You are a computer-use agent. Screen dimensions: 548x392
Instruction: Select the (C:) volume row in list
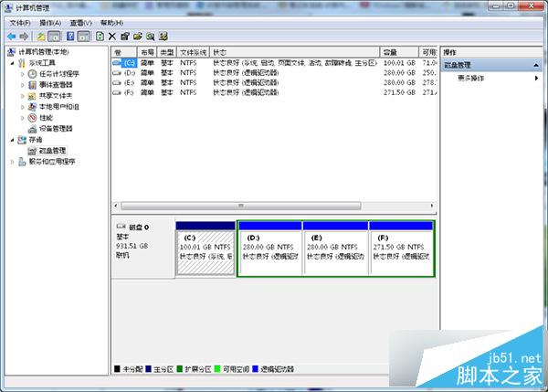(x=274, y=63)
